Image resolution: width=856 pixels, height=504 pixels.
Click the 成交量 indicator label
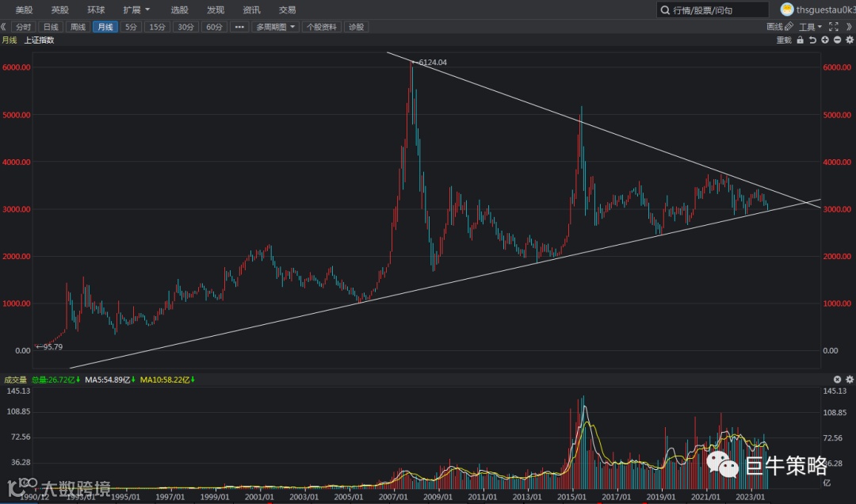(15, 380)
